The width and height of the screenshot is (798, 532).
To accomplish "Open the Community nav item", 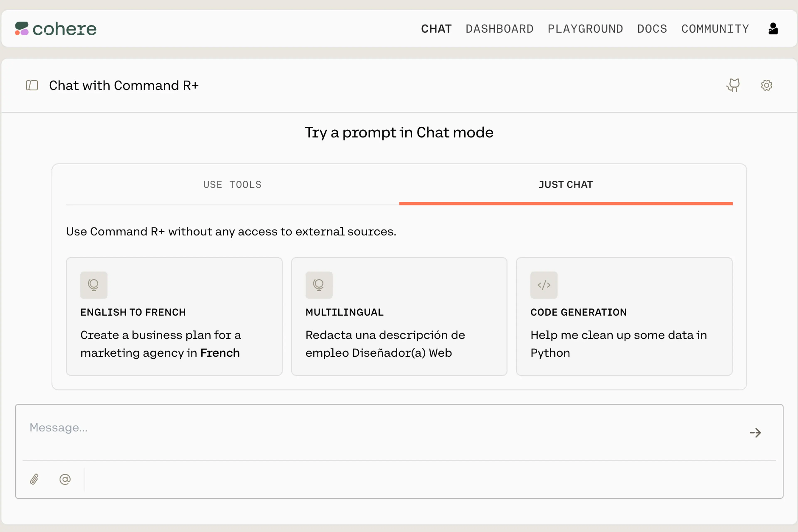I will point(715,29).
